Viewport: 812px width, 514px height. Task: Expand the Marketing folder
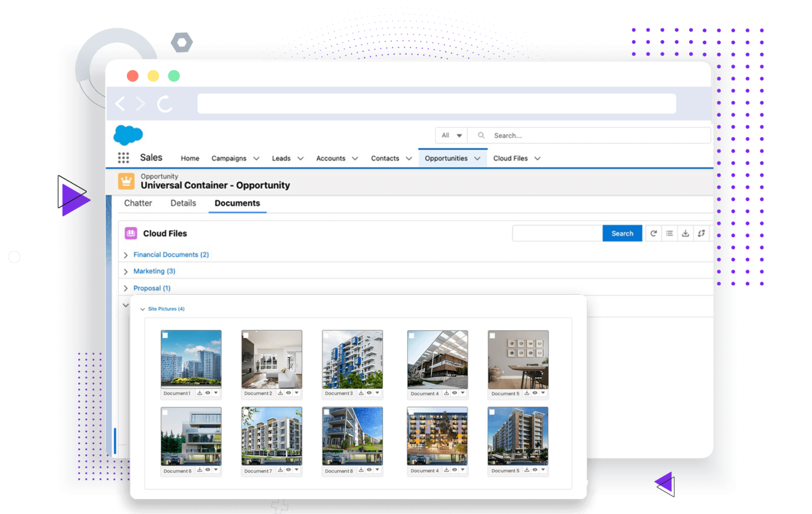[x=126, y=271]
